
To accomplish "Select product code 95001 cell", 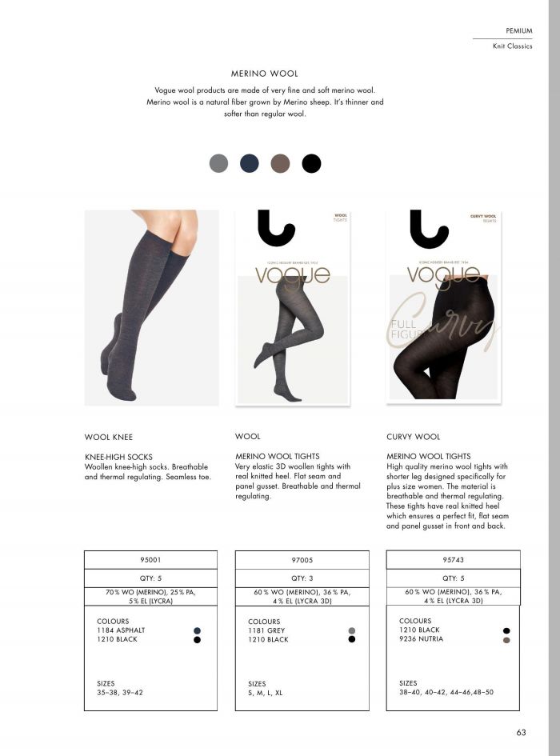I will coord(150,560).
